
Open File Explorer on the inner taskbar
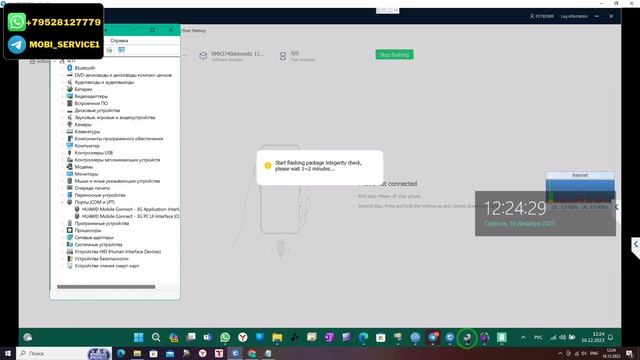click(x=277, y=337)
